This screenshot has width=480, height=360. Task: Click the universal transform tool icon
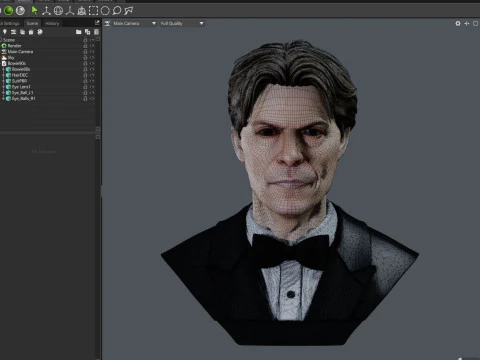(x=81, y=11)
